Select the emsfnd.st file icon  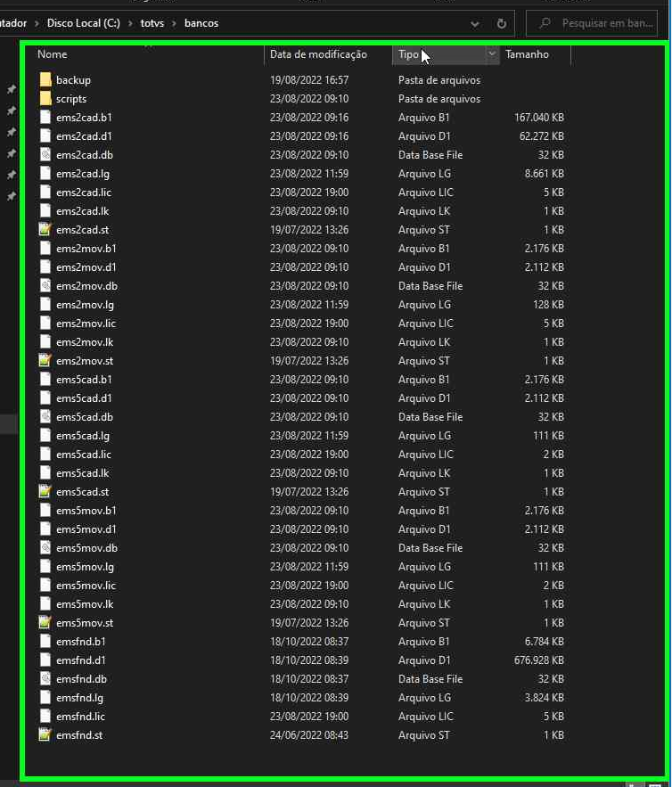pyautogui.click(x=45, y=734)
